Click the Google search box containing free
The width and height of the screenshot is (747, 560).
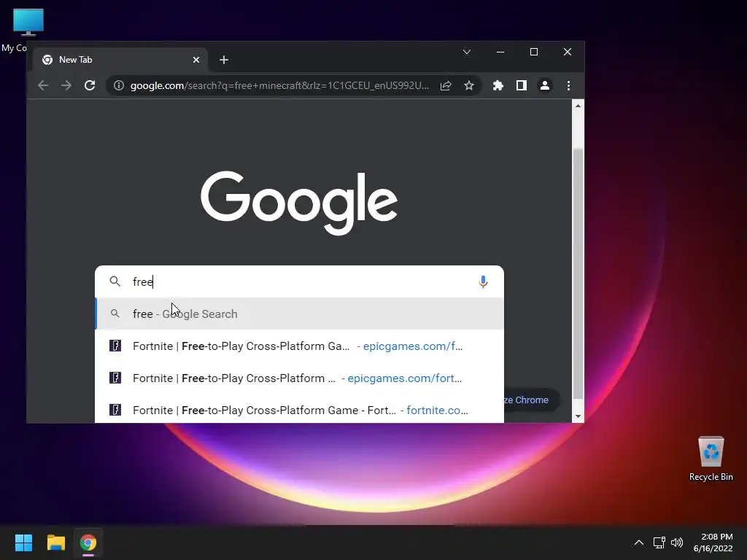(x=299, y=282)
